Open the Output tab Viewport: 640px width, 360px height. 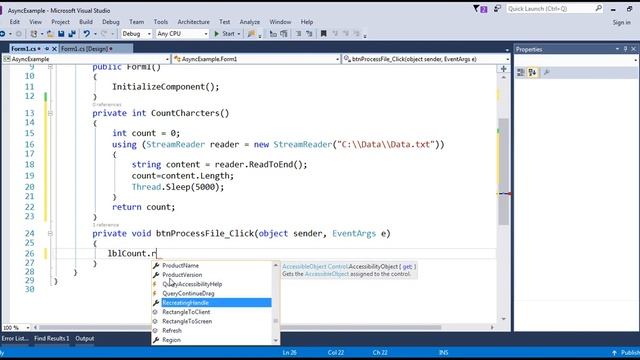[x=85, y=338]
